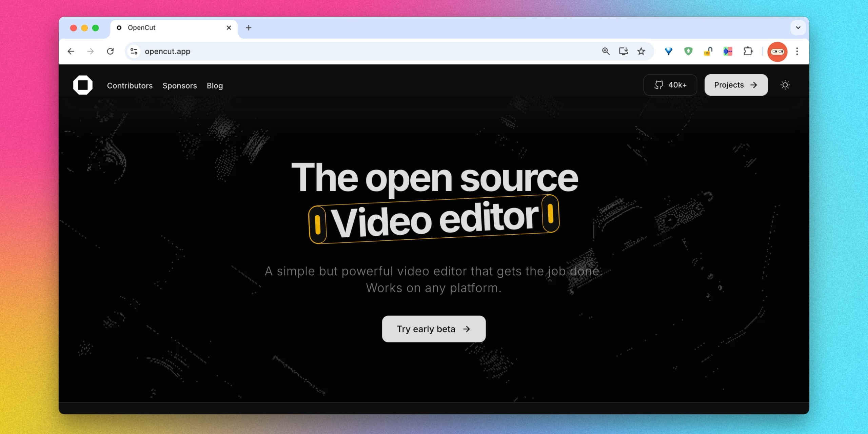Click the yellow padlock extension icon
Screen dimensions: 868x434
coord(708,51)
